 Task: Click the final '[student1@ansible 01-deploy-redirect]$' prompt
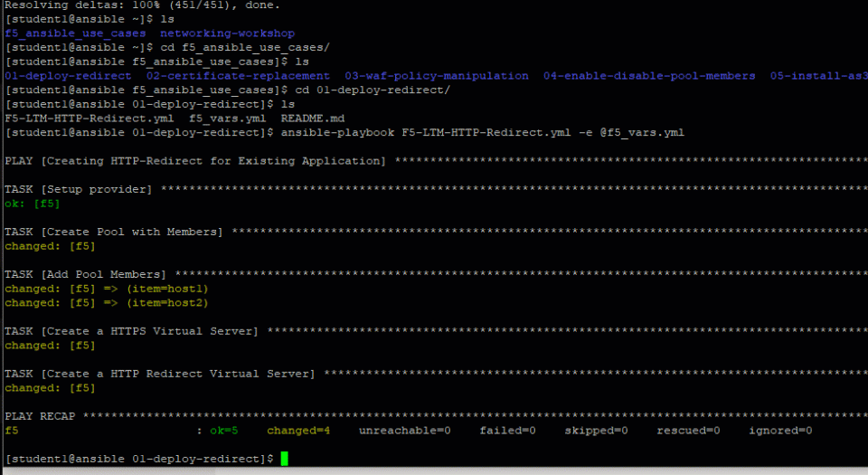(x=139, y=459)
